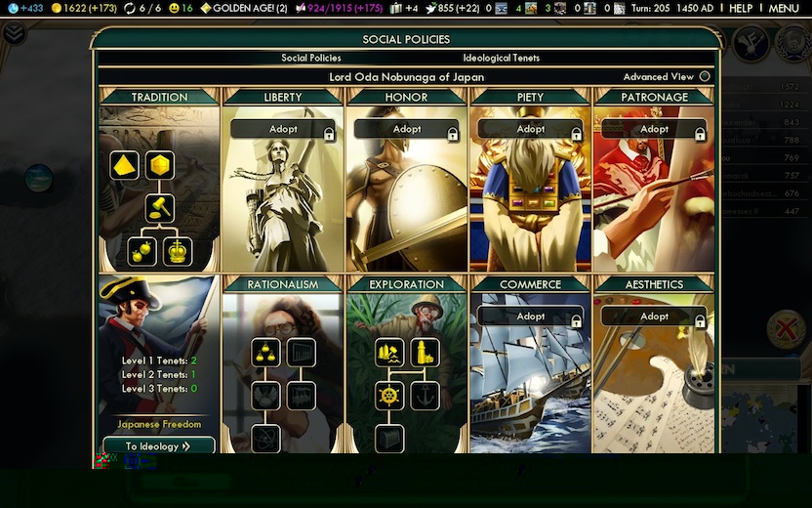This screenshot has height=508, width=812.
Task: Select the Tradition gavel policy icon
Action: point(159,208)
